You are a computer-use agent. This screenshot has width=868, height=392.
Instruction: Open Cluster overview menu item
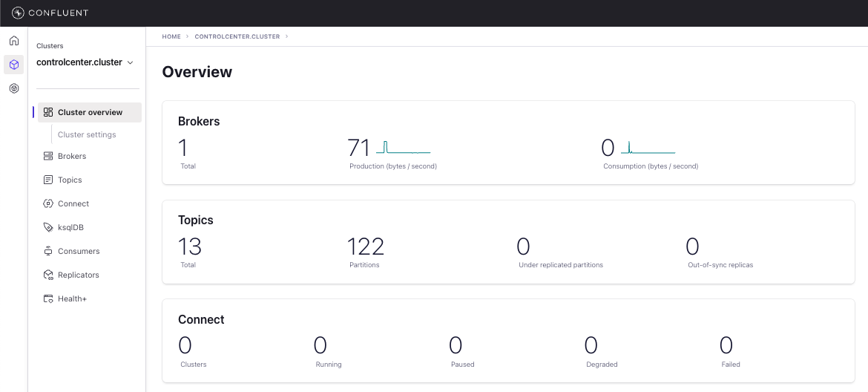(90, 112)
